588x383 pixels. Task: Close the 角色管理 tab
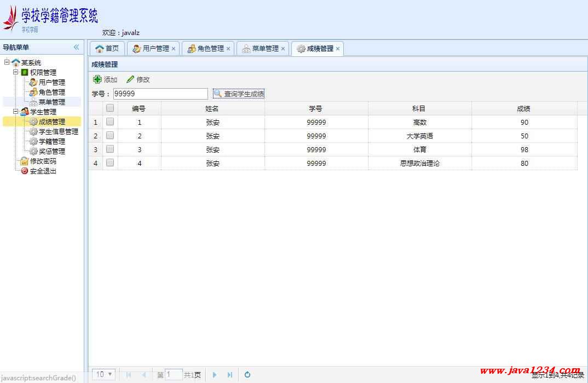[228, 49]
